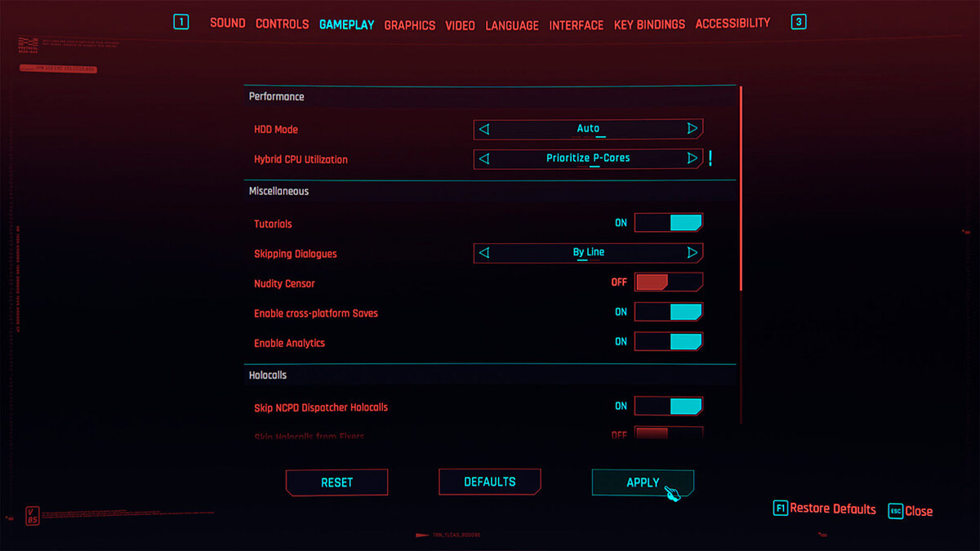Open the By Line dialogue skipping selector

click(588, 253)
